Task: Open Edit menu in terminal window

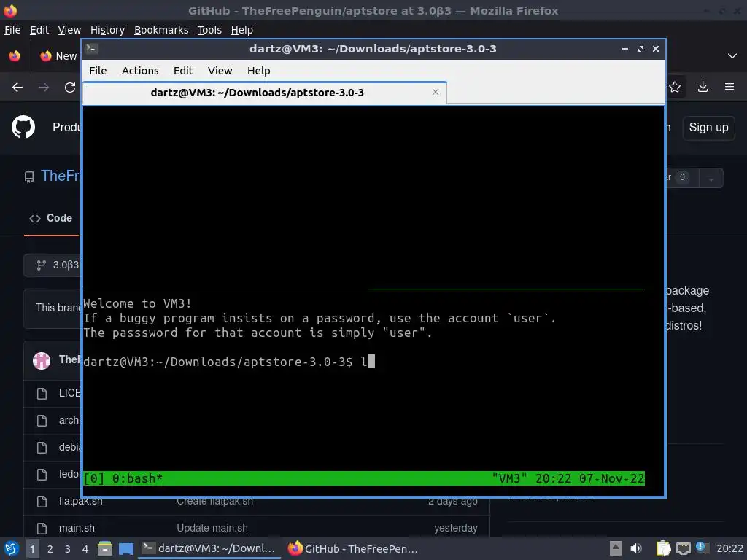Action: 183,71
